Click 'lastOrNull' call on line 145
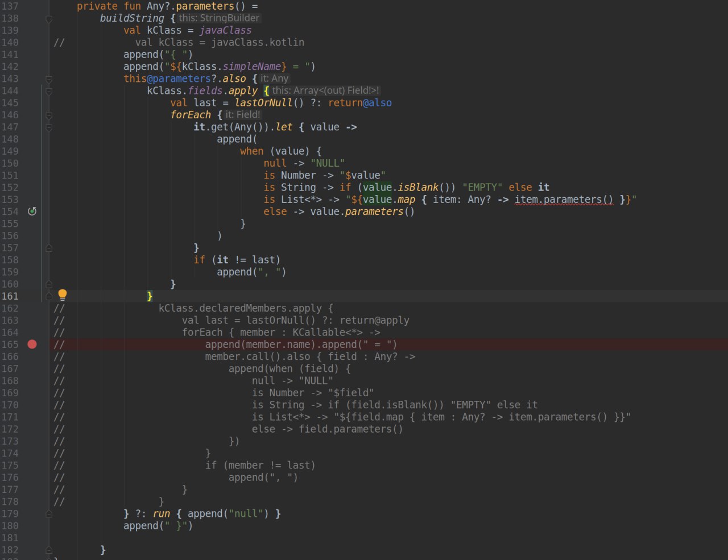 coord(263,103)
